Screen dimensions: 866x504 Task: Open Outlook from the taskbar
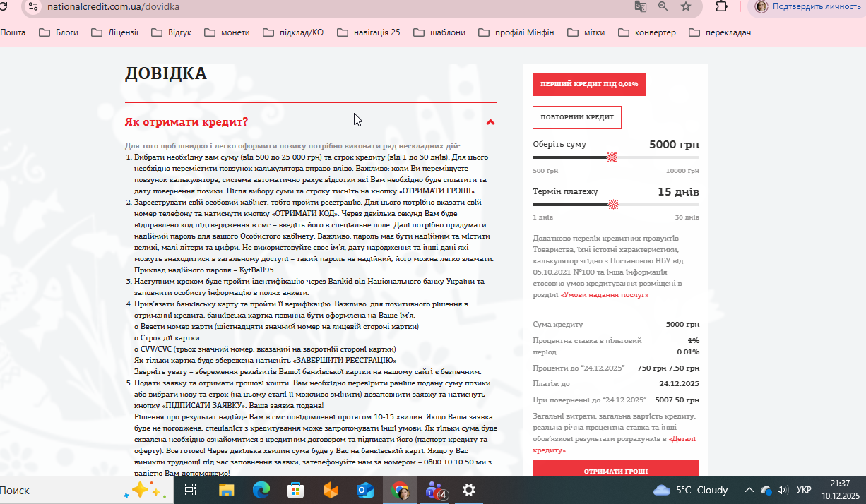(x=365, y=489)
